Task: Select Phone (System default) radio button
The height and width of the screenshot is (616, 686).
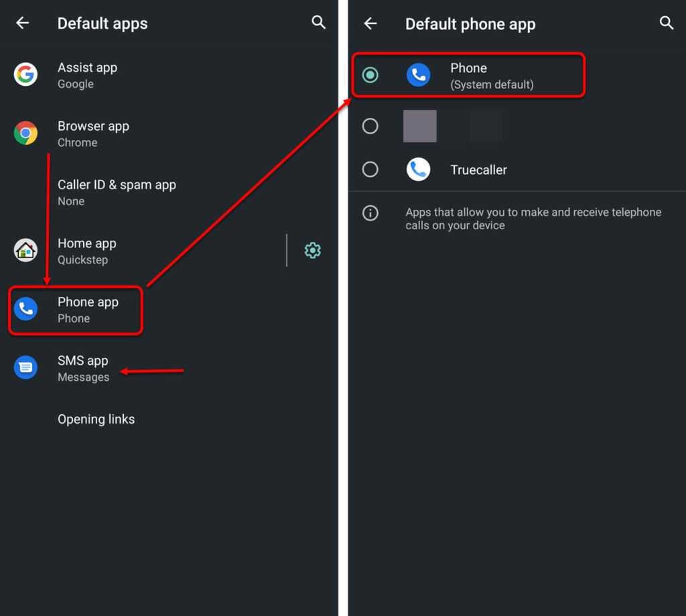Action: pyautogui.click(x=370, y=75)
